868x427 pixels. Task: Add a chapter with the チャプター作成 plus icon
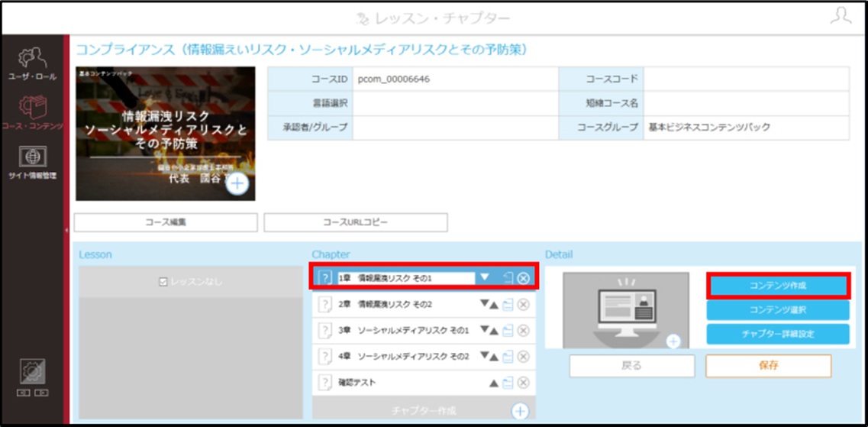[520, 411]
